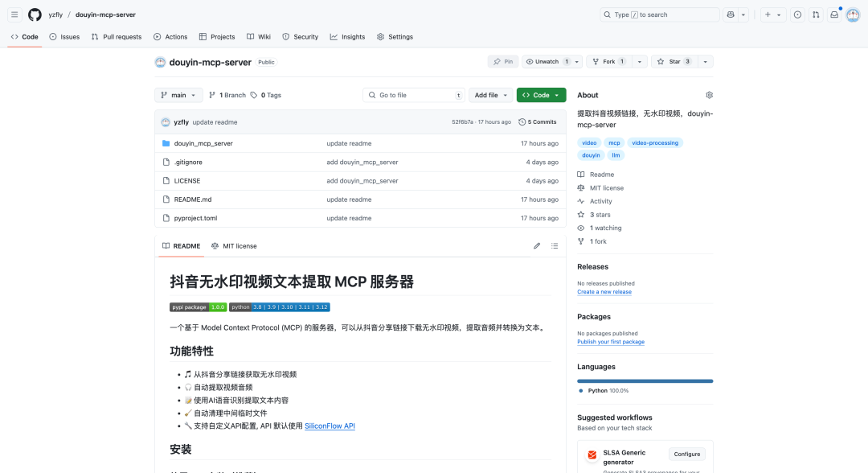Open the douyin_mcp_server folder
Screen dimensions: 868x473
point(203,143)
